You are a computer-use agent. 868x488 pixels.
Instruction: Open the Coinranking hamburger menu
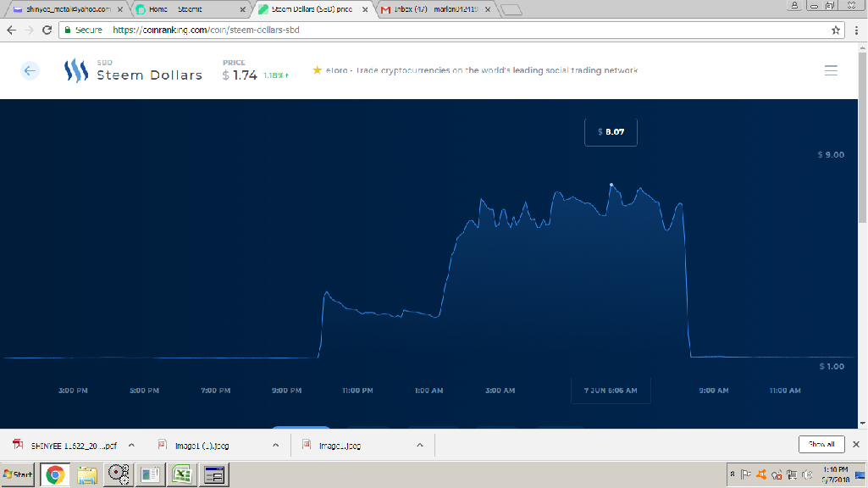pyautogui.click(x=831, y=70)
